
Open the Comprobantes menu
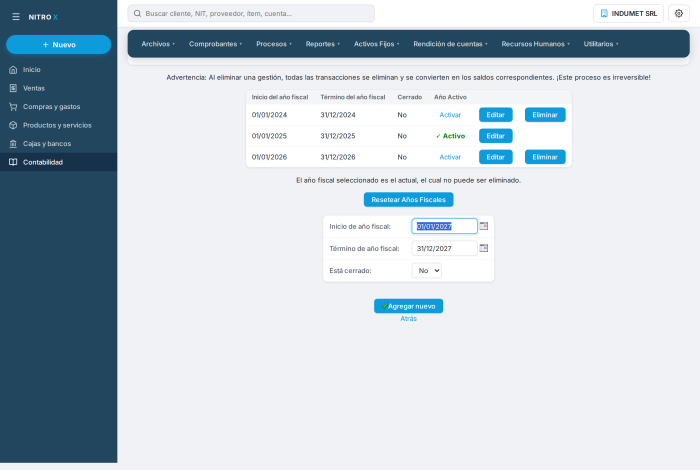coord(215,44)
